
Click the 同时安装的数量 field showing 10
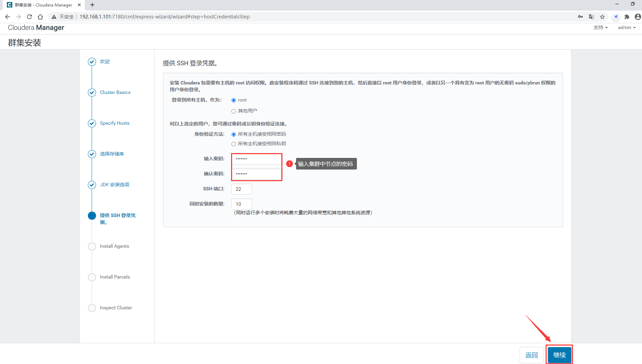[x=242, y=204]
